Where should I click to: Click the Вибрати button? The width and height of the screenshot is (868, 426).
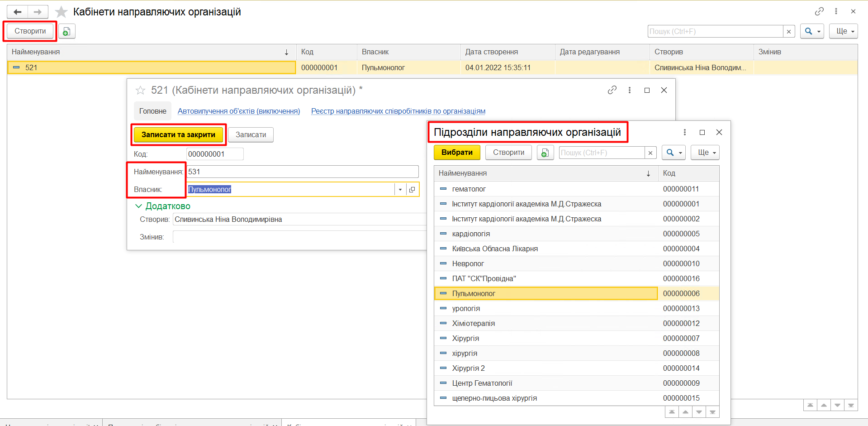(x=457, y=153)
